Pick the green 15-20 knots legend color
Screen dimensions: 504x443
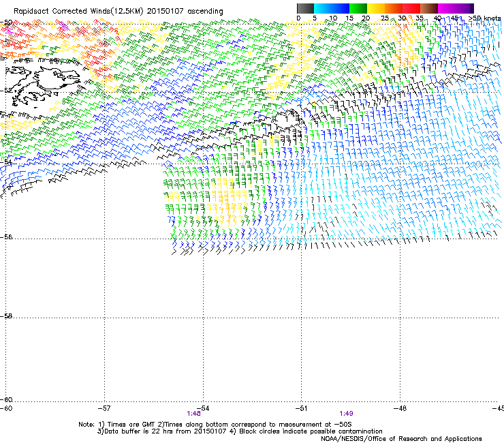pyautogui.click(x=358, y=8)
